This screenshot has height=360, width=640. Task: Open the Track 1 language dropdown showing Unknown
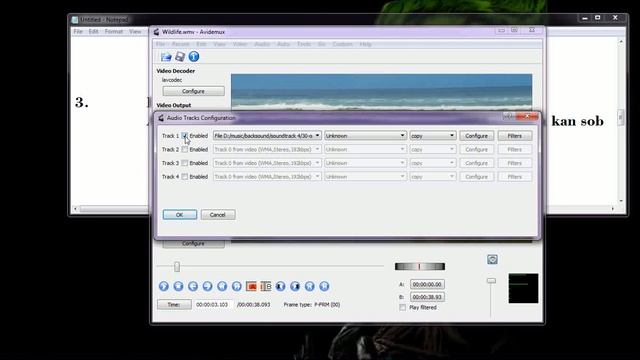click(x=365, y=136)
